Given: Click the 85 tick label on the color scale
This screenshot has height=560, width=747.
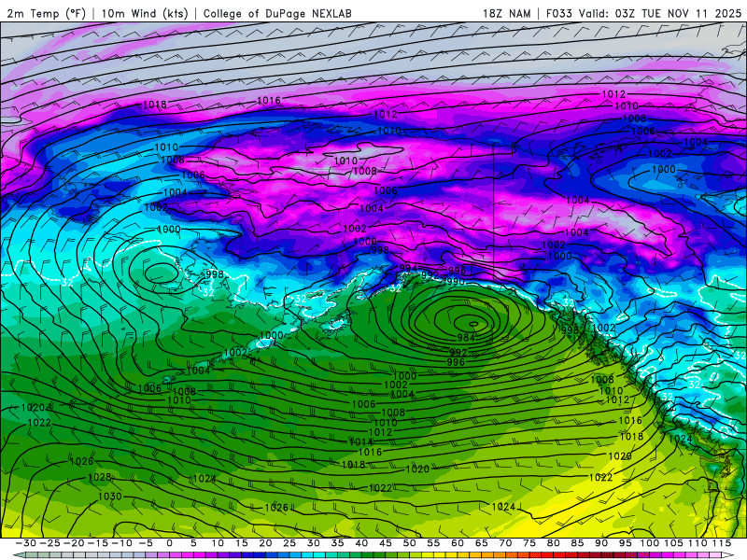Looking at the screenshot, I should tap(577, 543).
